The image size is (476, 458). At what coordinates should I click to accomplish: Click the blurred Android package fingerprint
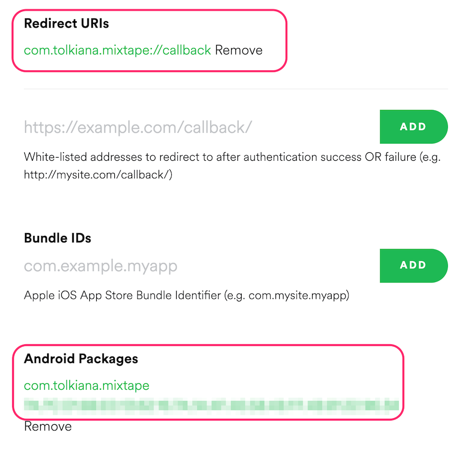click(x=211, y=406)
